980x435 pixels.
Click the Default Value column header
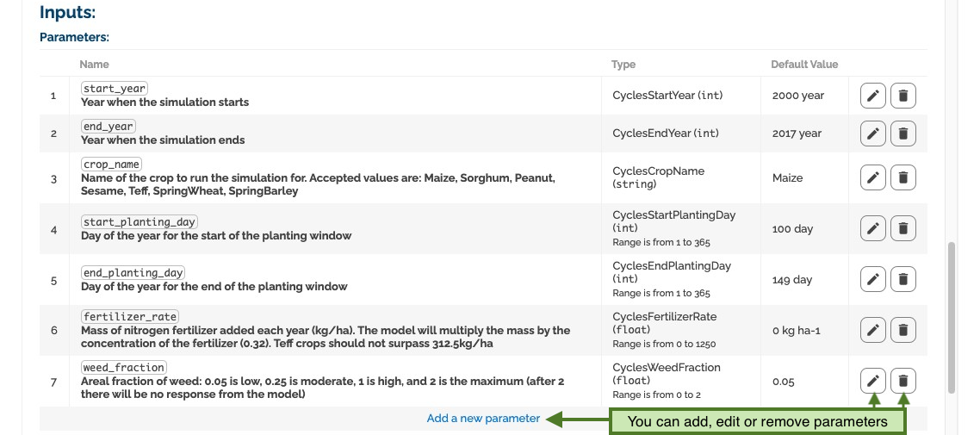point(804,65)
